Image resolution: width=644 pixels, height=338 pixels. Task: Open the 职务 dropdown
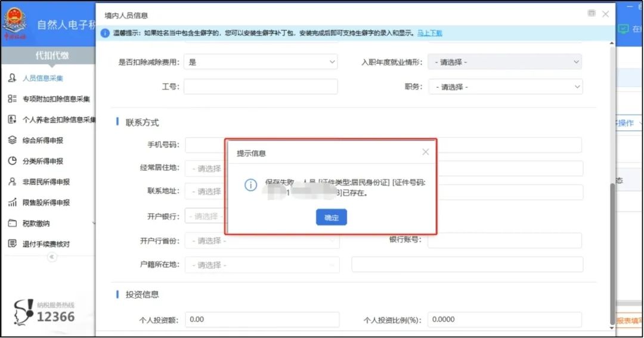(x=504, y=87)
